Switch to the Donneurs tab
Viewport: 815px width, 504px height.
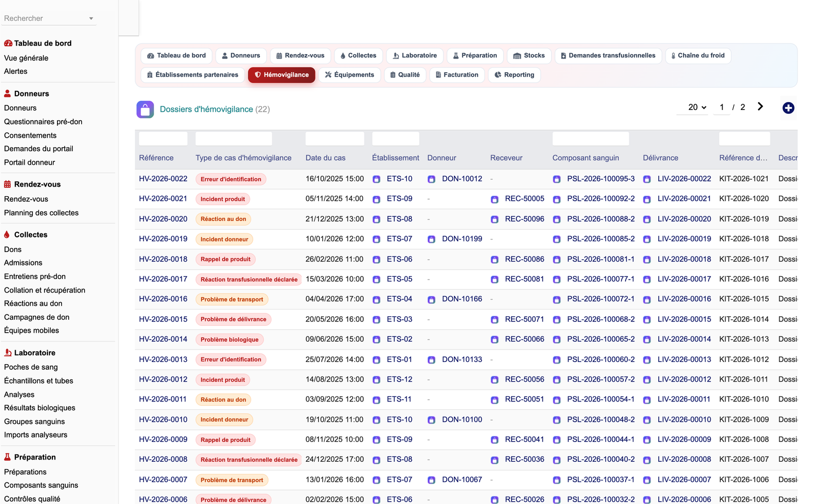pos(241,55)
